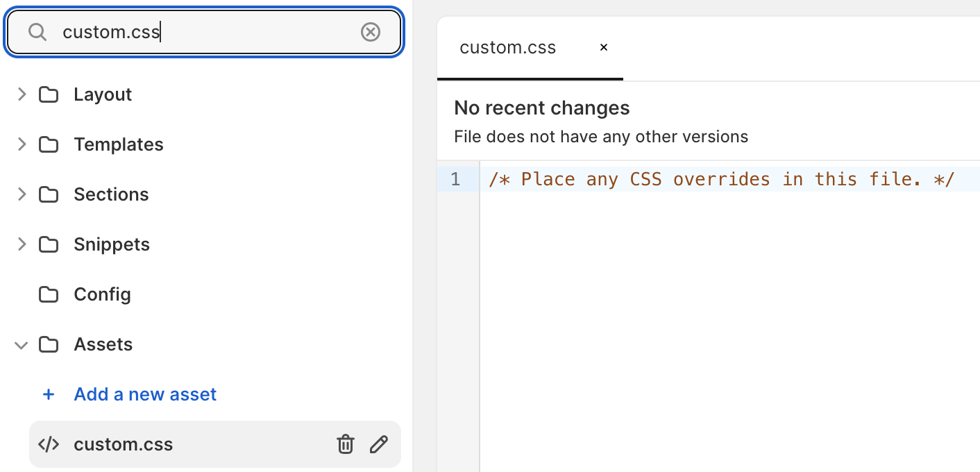Open the Config folder
Viewport: 980px width, 472px height.
[102, 294]
